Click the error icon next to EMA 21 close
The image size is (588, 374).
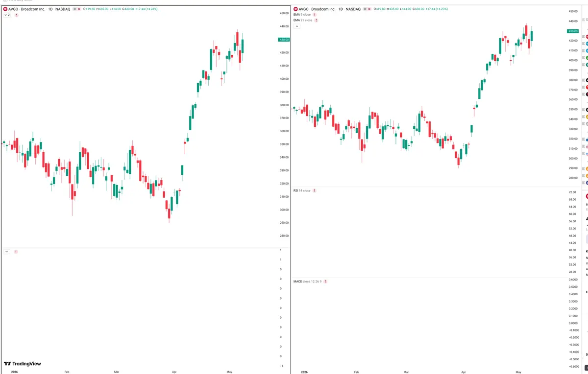click(x=317, y=21)
